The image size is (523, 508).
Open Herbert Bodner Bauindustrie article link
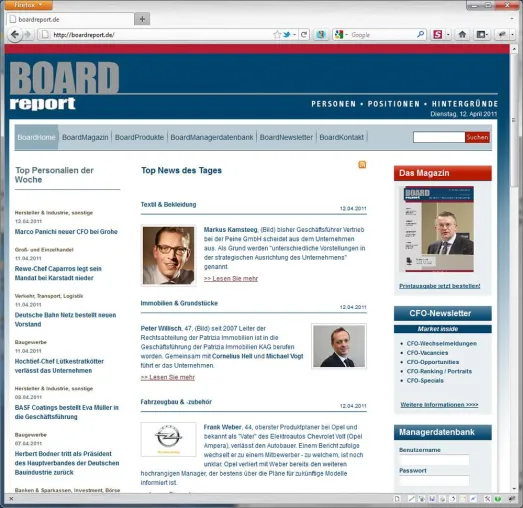click(x=67, y=463)
